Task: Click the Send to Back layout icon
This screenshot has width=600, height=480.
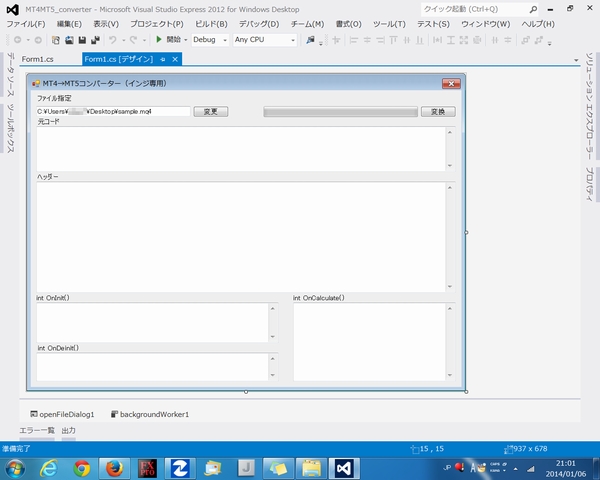Action: pos(539,40)
